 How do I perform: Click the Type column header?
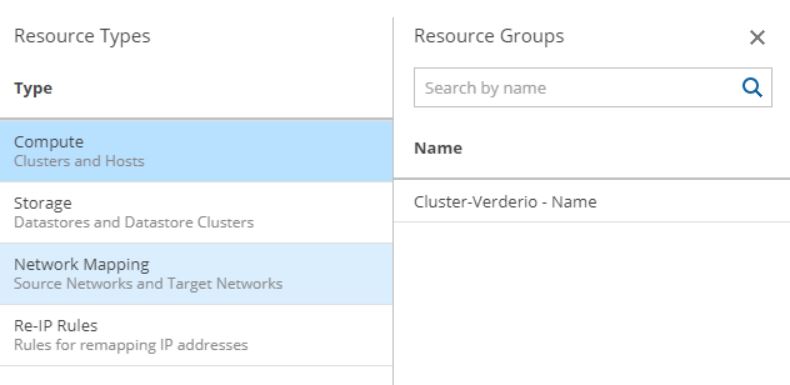click(x=33, y=88)
